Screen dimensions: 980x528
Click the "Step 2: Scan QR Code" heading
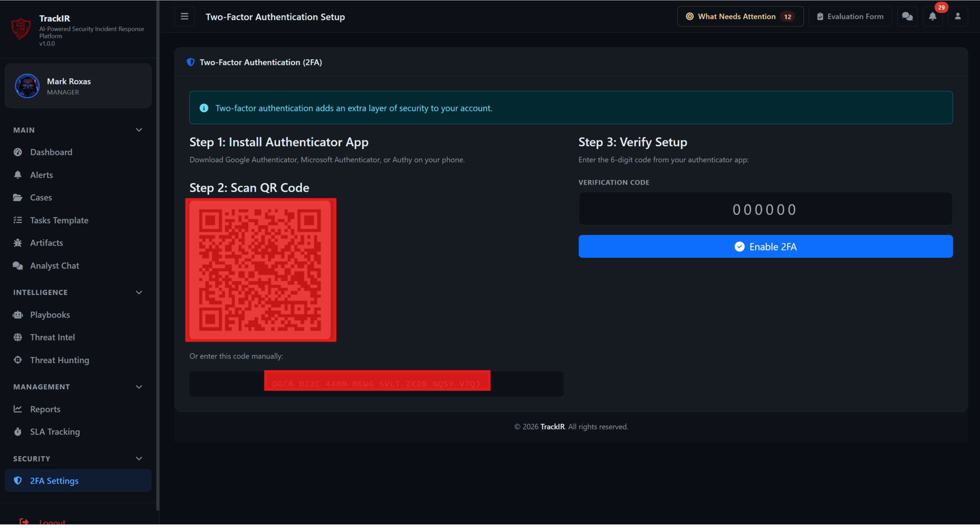pos(249,188)
